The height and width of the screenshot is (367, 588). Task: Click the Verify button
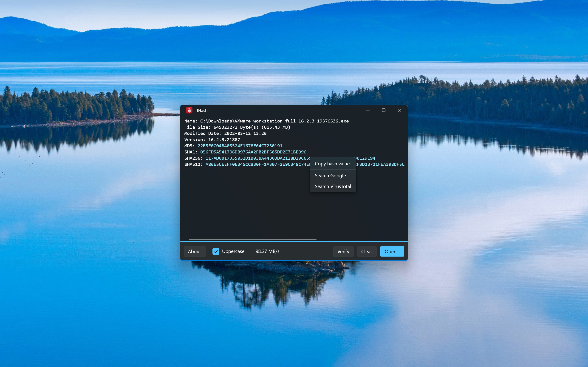tap(343, 251)
